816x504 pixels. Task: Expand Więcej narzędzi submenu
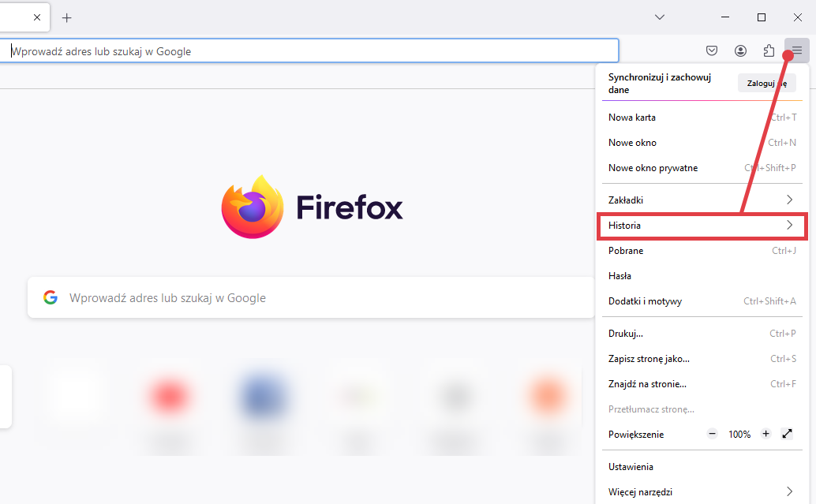(702, 491)
